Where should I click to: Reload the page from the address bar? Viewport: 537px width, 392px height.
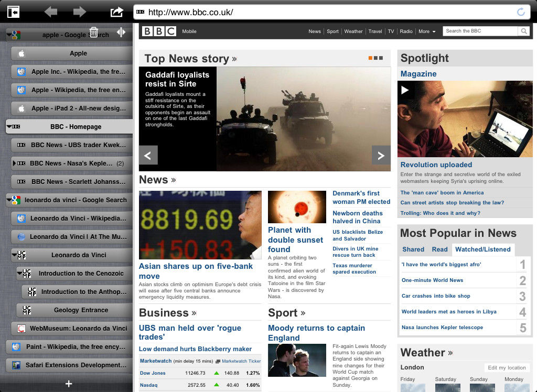coord(521,13)
